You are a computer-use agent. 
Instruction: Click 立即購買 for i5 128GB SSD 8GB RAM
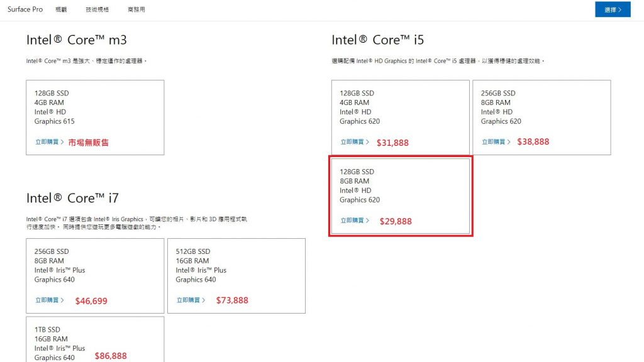[x=355, y=221]
